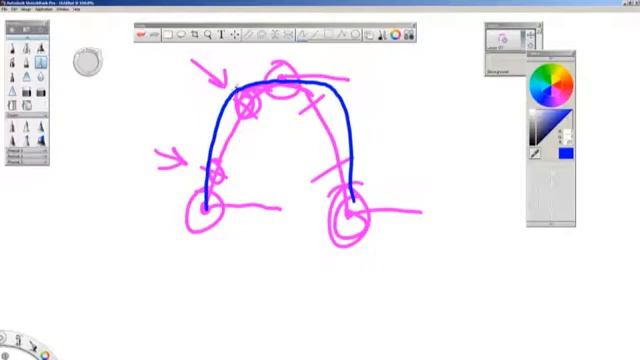Viewport: 640px width, 360px height.
Task: Pick the Move/Transform layer tool
Action: tap(234, 35)
